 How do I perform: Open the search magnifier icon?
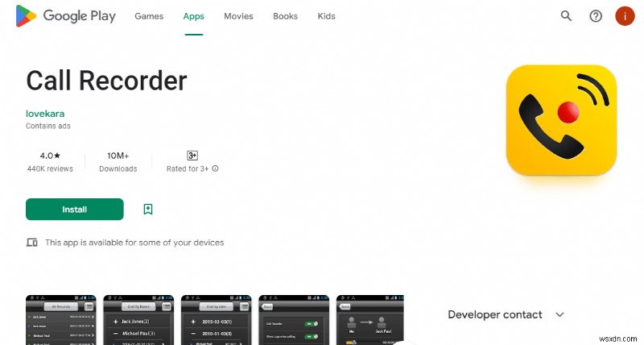tap(566, 16)
